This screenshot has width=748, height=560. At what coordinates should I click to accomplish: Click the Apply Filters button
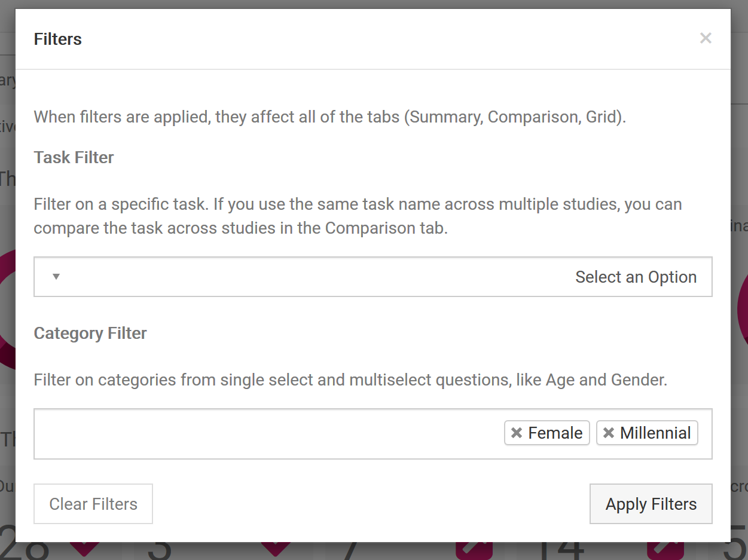click(651, 504)
